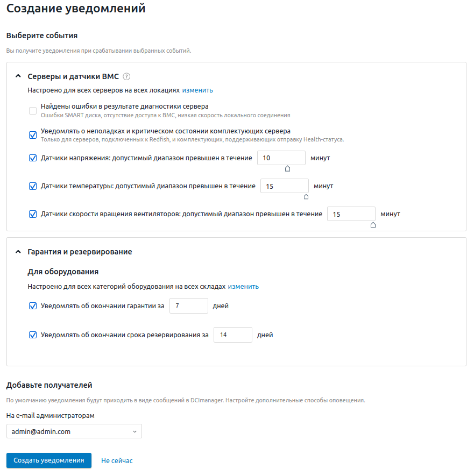Toggle the reservation expiration notification checkbox
This screenshot has height=476, width=474.
coord(33,335)
